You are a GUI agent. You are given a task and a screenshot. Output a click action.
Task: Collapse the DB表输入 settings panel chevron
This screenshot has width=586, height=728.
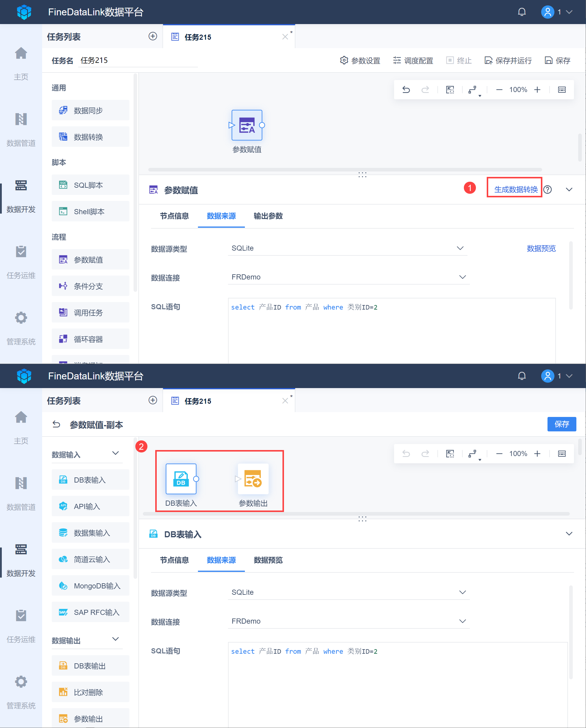569,533
